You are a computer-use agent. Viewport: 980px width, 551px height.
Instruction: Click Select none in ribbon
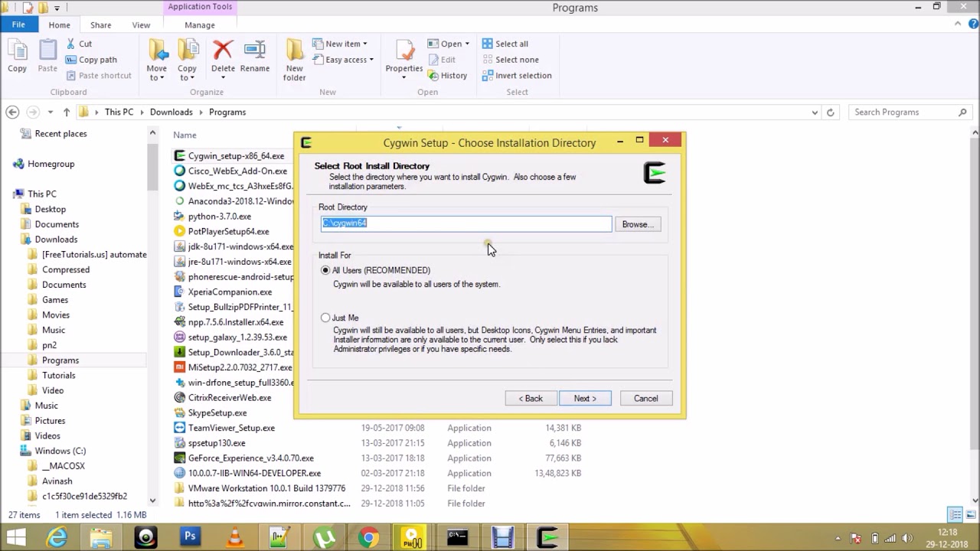point(510,60)
